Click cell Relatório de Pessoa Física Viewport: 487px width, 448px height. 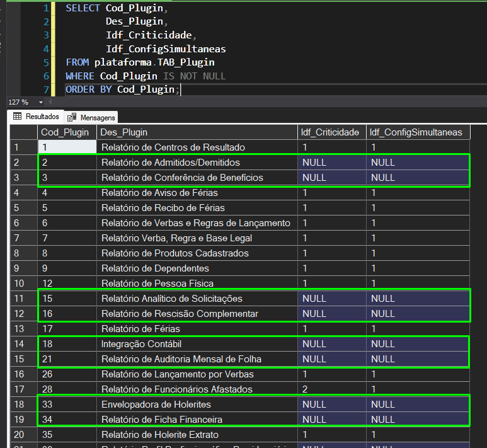pyautogui.click(x=197, y=284)
